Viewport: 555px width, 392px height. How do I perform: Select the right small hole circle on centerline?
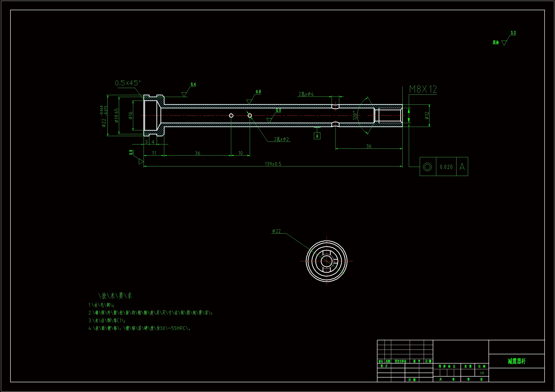tap(250, 115)
